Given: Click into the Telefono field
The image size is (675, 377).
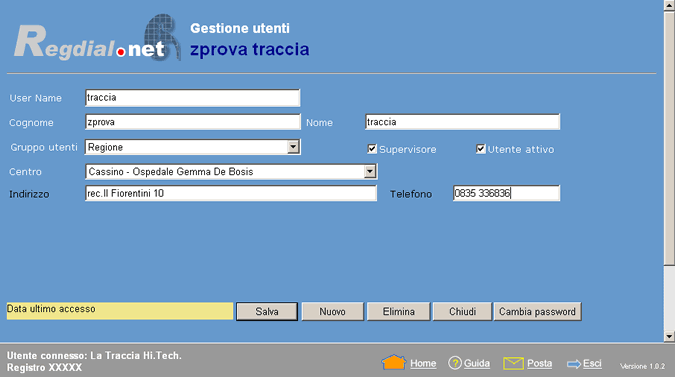Looking at the screenshot, I should pos(506,193).
